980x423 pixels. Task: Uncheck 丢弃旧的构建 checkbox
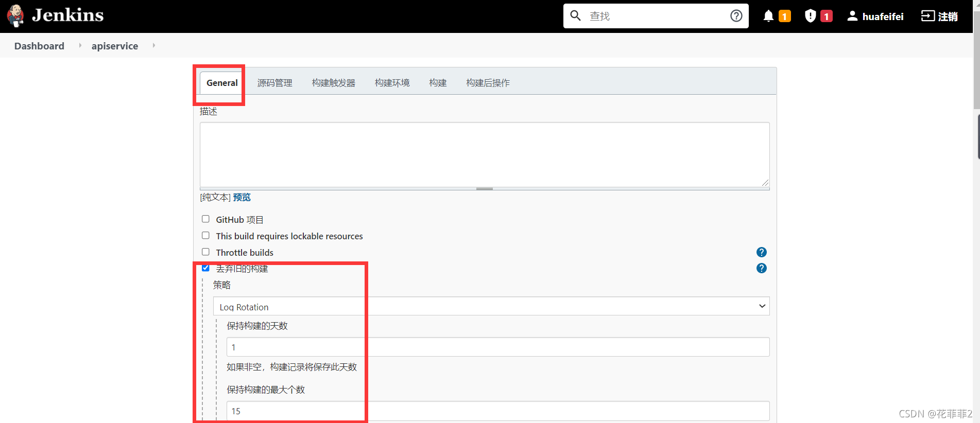pyautogui.click(x=205, y=268)
